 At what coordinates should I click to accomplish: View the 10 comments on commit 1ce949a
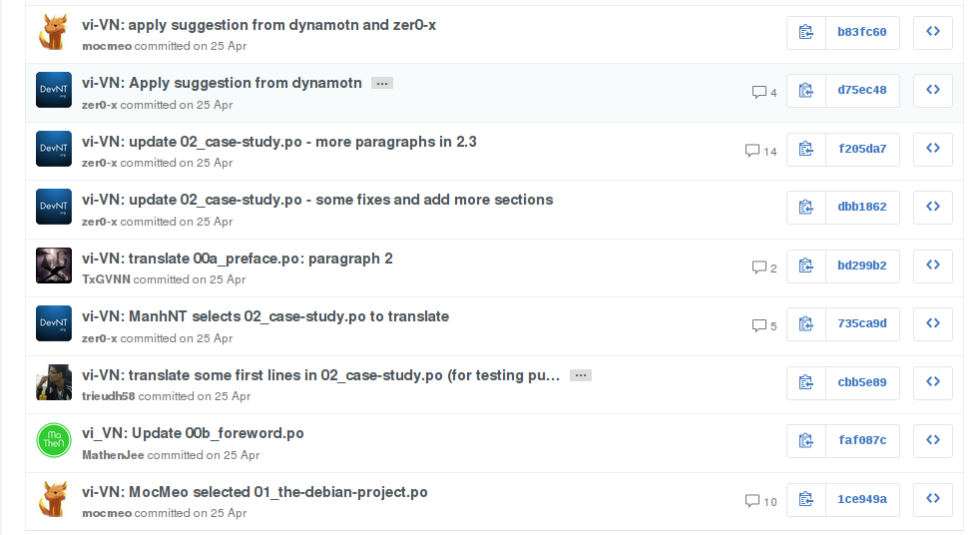(x=760, y=501)
